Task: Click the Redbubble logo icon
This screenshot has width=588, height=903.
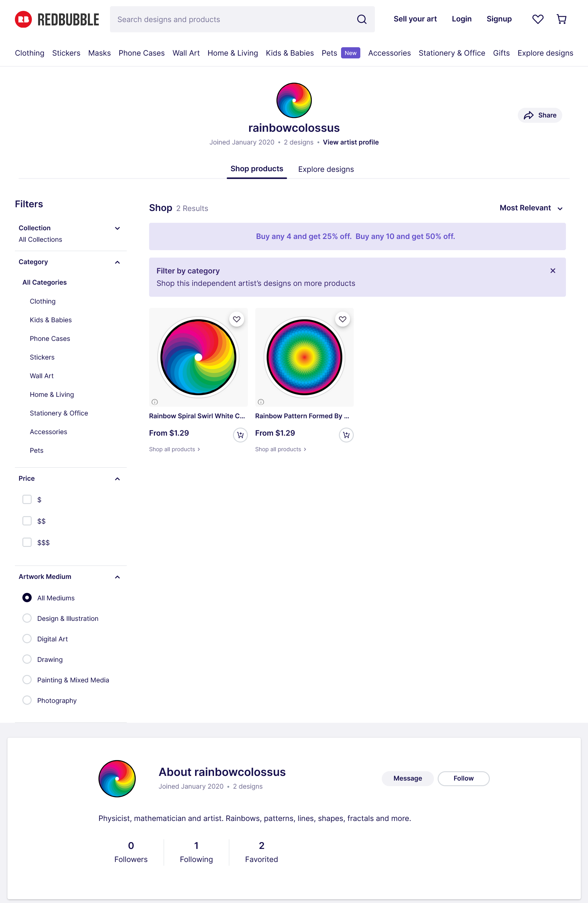Action: [23, 19]
